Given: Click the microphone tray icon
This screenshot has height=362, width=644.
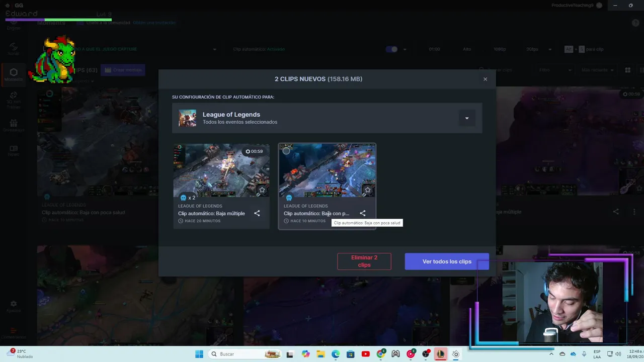Looking at the screenshot, I should click(584, 354).
